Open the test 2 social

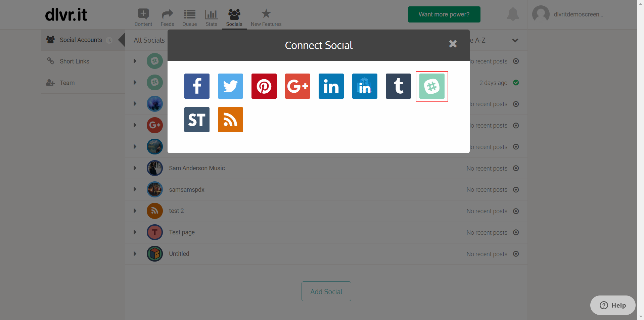coord(176,211)
